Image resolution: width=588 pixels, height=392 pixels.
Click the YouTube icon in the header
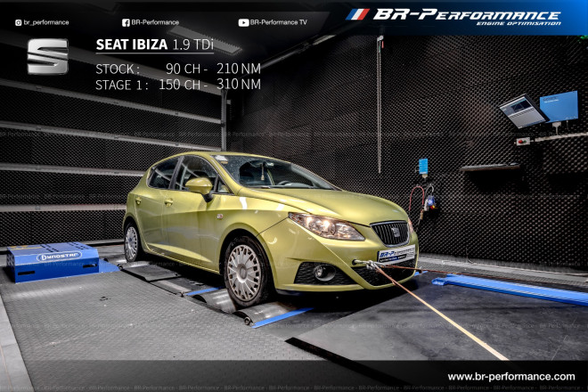click(x=244, y=22)
